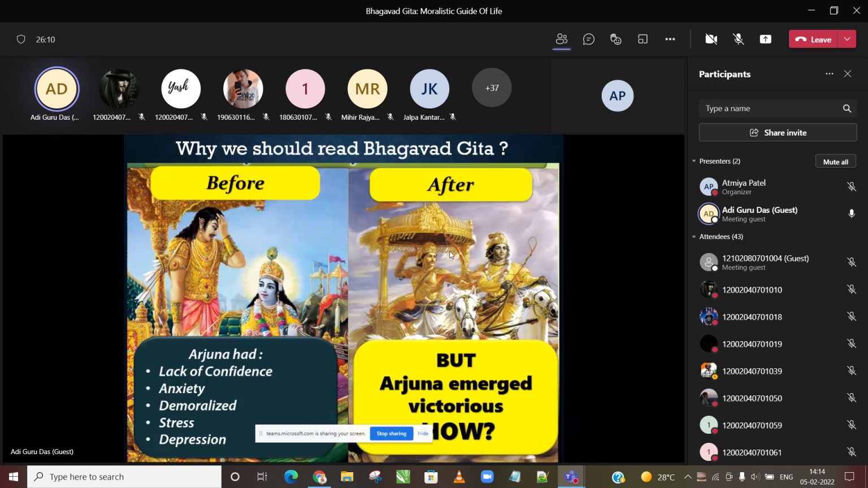The height and width of the screenshot is (488, 868).
Task: Open the Wi-Fi network tray icon
Action: [715, 477]
